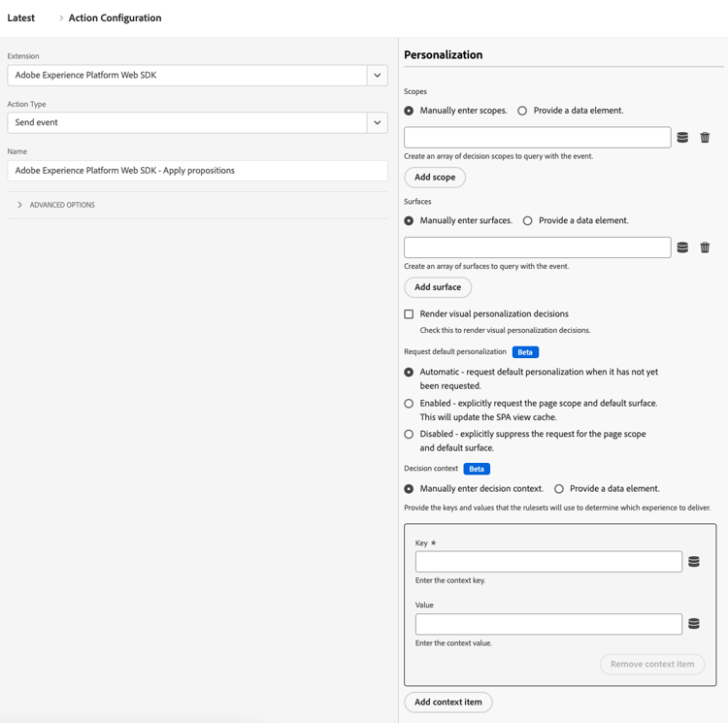Click the Add surface button
Image resolution: width=728 pixels, height=723 pixels.
[438, 287]
